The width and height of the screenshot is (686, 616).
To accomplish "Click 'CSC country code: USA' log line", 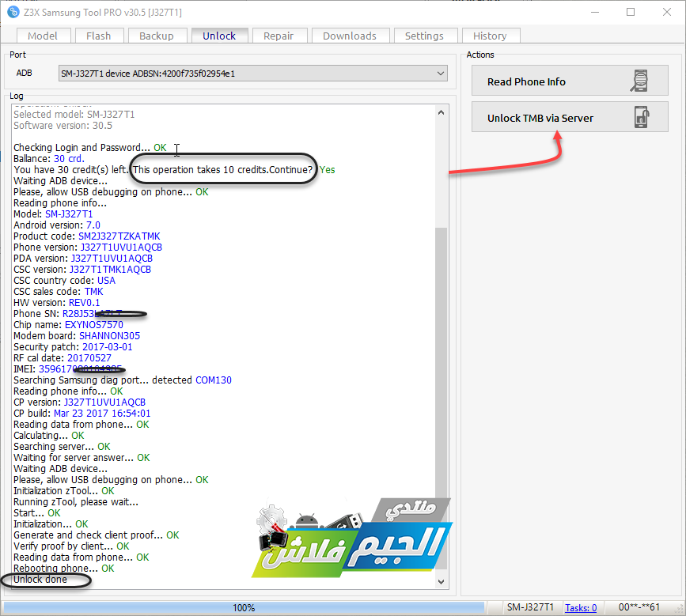I will pyautogui.click(x=64, y=281).
